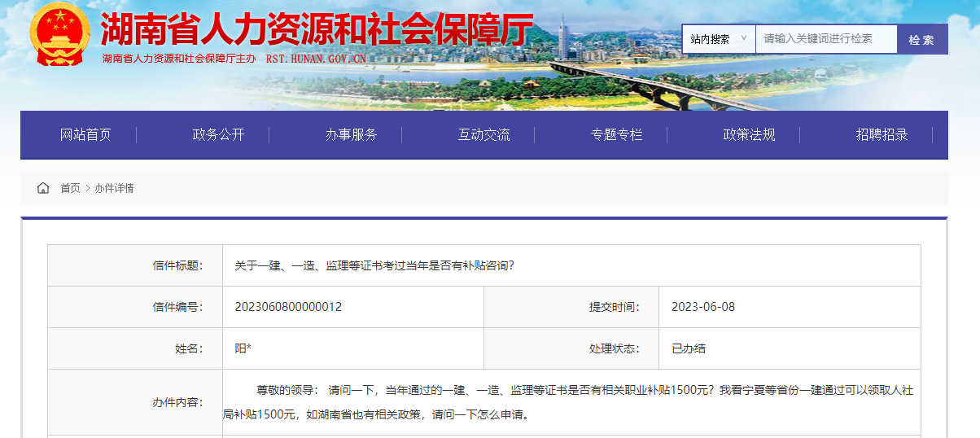
Task: Open 专题专栏 in navigation bar
Action: click(x=616, y=135)
